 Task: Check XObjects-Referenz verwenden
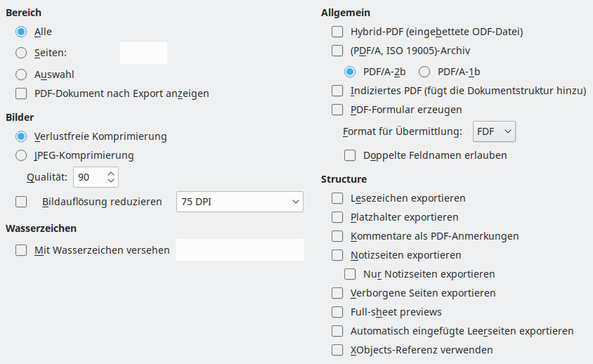[x=337, y=350]
